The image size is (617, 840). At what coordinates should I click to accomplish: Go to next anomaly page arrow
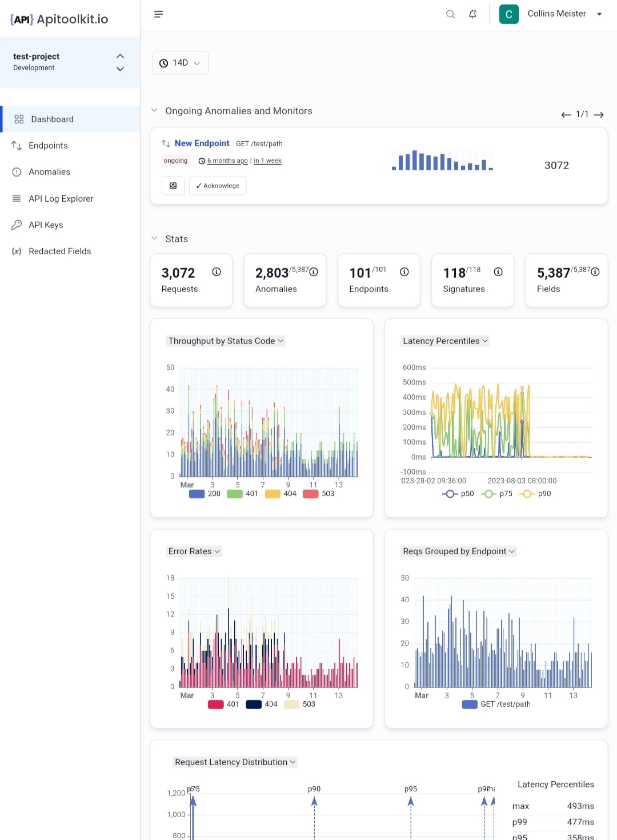pyautogui.click(x=599, y=115)
